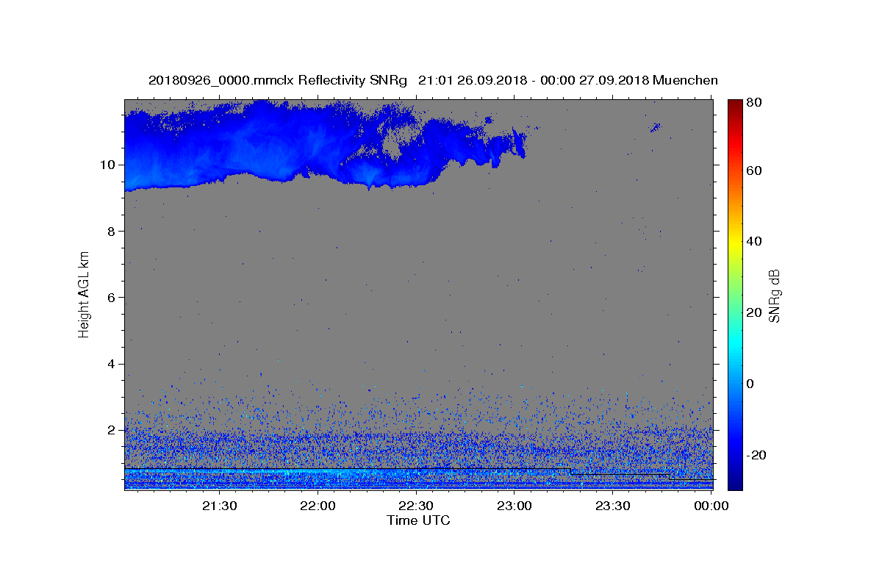Click the 'SNRg dB' colorbar label
The height and width of the screenshot is (588, 882).
point(774,295)
